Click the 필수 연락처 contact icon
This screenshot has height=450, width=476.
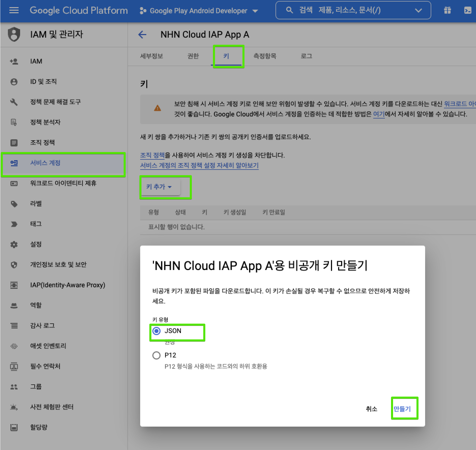(x=14, y=366)
